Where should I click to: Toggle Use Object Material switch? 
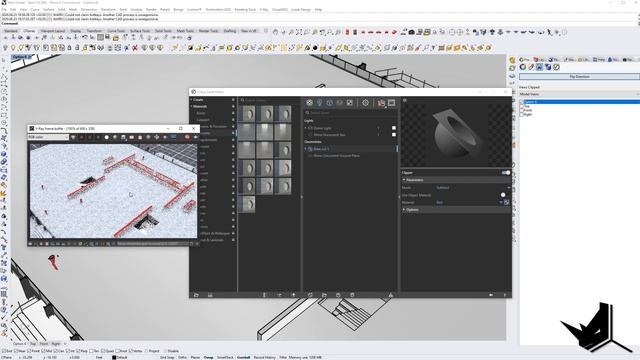(x=503, y=195)
